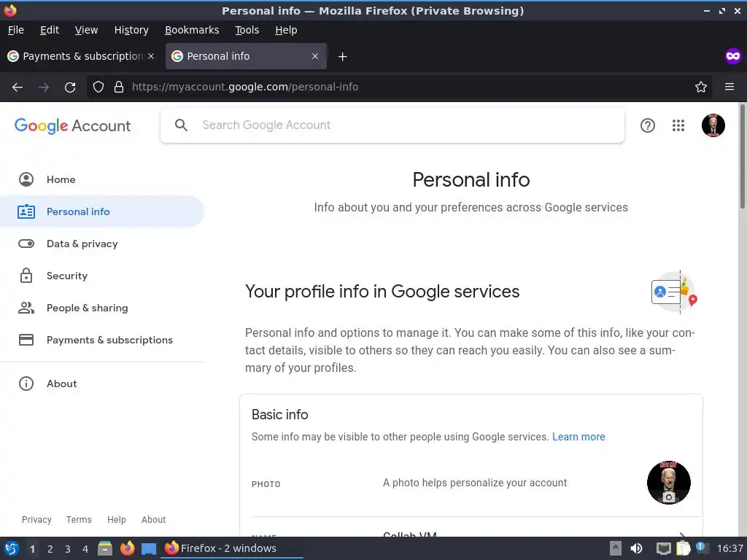Image resolution: width=747 pixels, height=560 pixels.
Task: Click the network tray icon
Action: tap(664, 548)
